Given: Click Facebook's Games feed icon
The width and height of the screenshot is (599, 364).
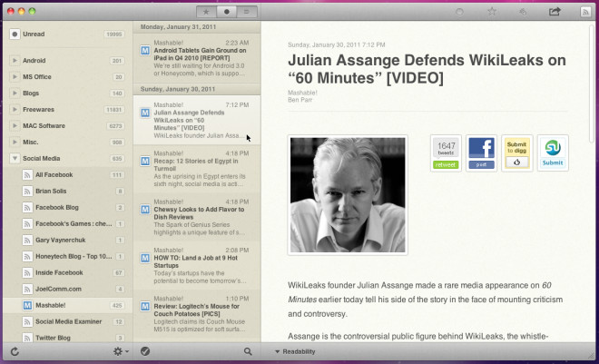Looking at the screenshot, I should coord(27,224).
